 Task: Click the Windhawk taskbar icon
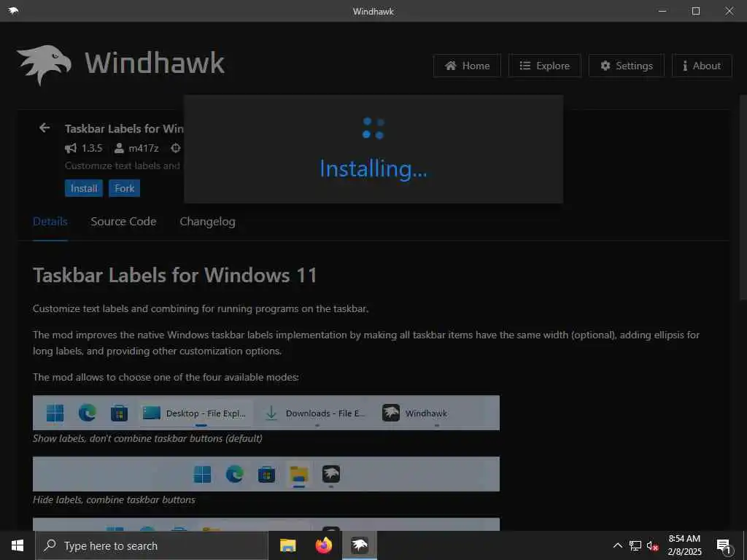pyautogui.click(x=360, y=545)
